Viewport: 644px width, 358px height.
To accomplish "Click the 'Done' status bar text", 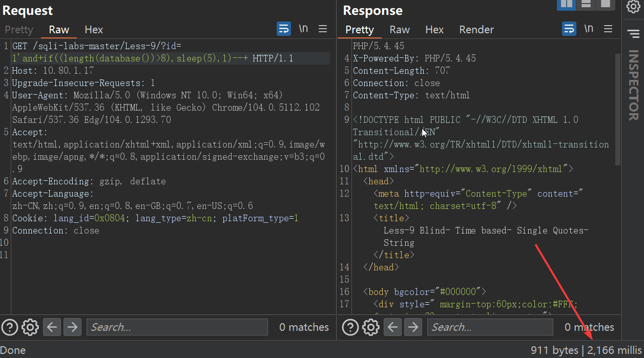I will point(13,351).
